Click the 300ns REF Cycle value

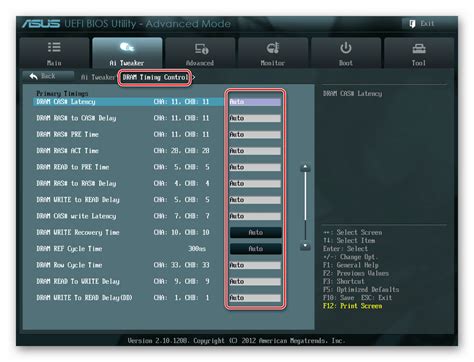pyautogui.click(x=197, y=249)
